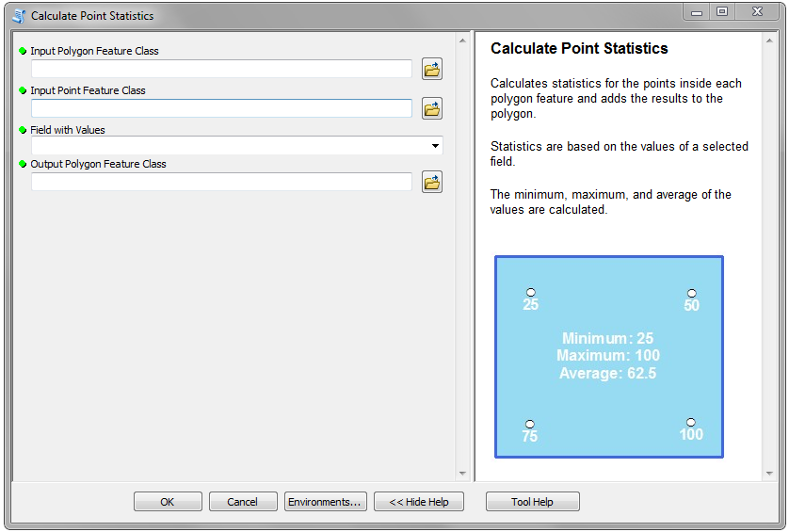Click the parameter panel scroll-up arrow
Image resolution: width=789 pixels, height=532 pixels.
462,40
